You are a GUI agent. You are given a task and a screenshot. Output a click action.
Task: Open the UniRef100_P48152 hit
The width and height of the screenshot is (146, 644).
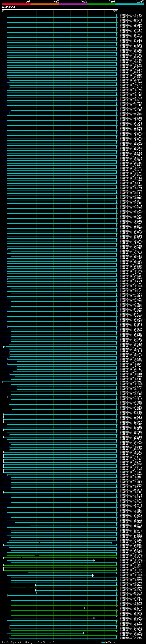(x=131, y=537)
